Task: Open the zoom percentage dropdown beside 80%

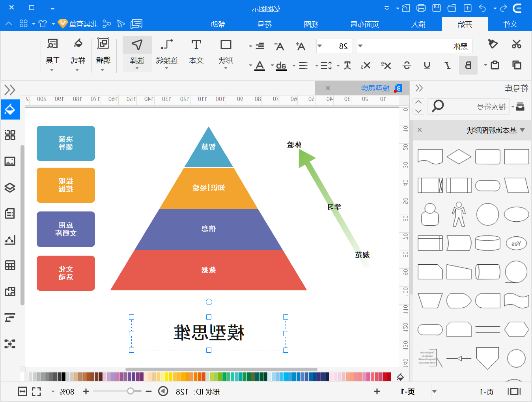Action: (53, 392)
